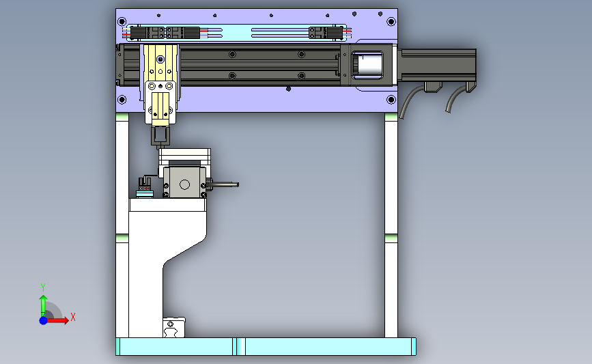
Task: Select the top-left corner bolt of purple plate
Action: [122, 22]
